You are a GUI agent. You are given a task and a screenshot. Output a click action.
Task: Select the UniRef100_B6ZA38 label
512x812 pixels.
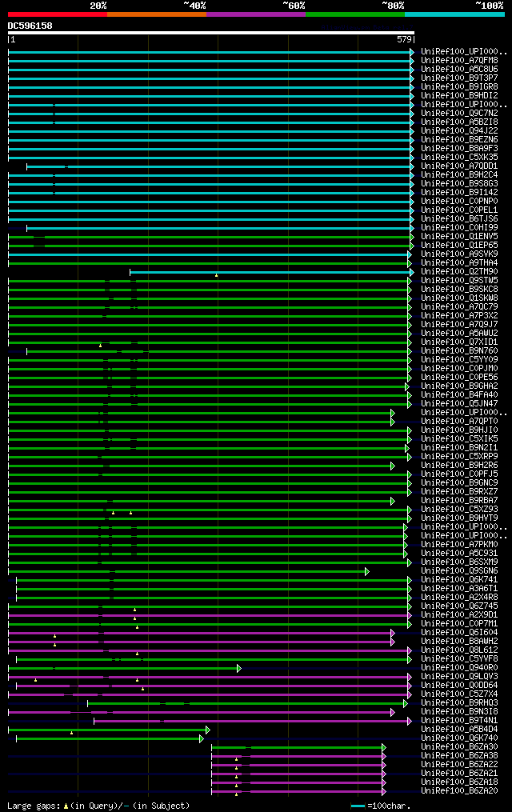(x=459, y=755)
